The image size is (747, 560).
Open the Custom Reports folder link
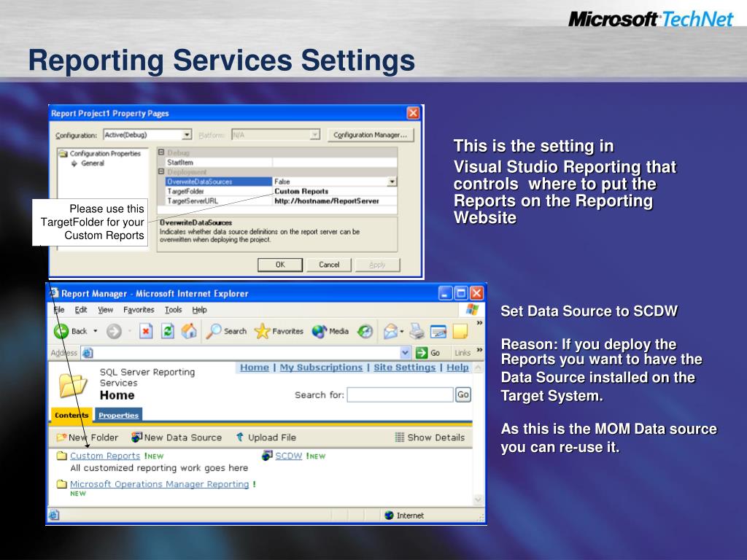(105, 456)
